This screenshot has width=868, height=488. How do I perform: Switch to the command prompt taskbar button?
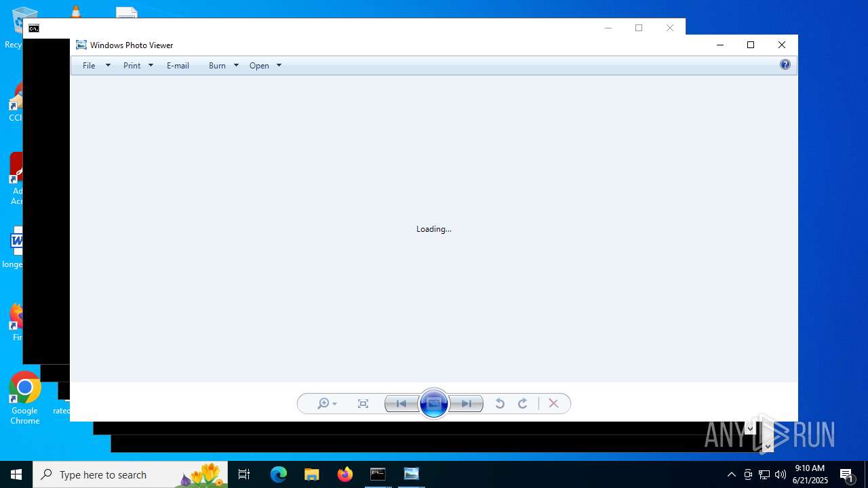coord(378,474)
